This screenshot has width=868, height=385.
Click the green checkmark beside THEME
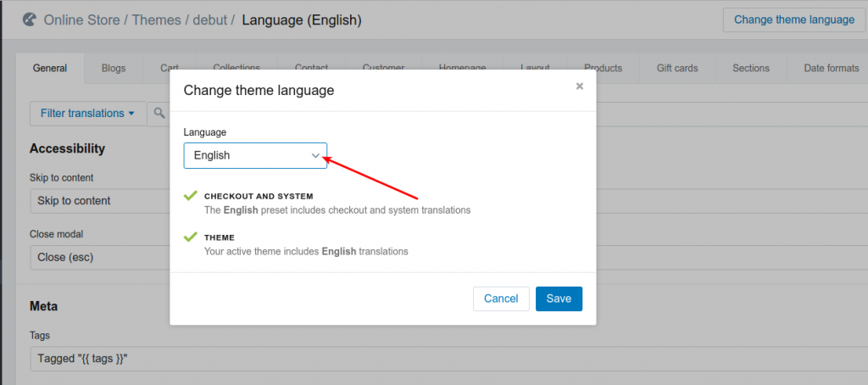click(x=191, y=236)
